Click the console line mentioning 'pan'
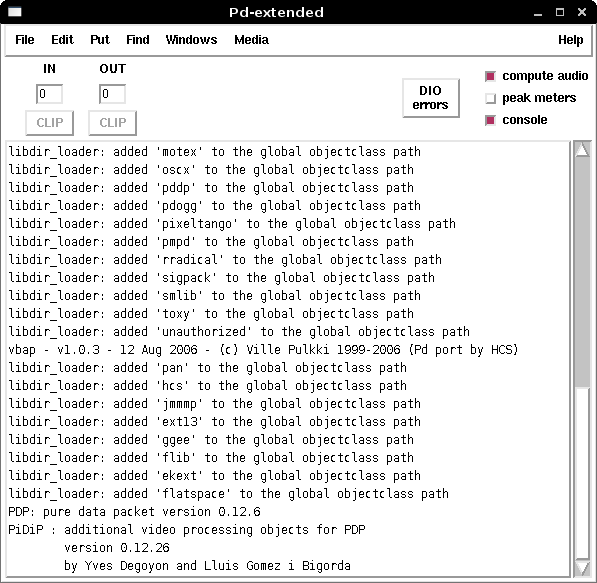The image size is (597, 583). tap(208, 368)
